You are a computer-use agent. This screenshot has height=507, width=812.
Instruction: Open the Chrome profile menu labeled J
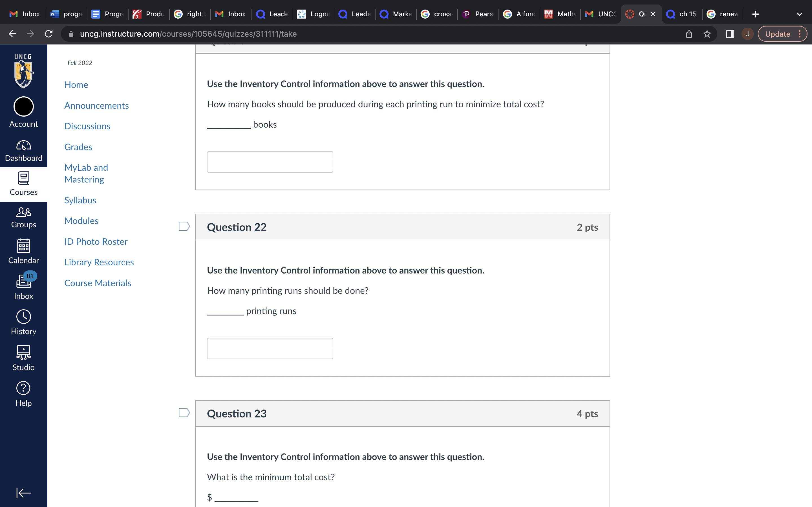(747, 34)
